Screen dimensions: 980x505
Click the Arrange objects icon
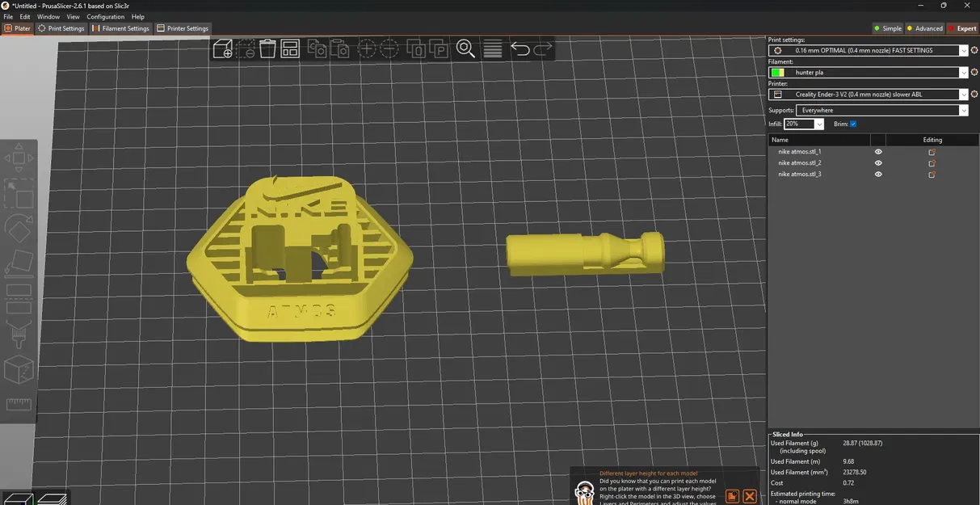pos(290,49)
